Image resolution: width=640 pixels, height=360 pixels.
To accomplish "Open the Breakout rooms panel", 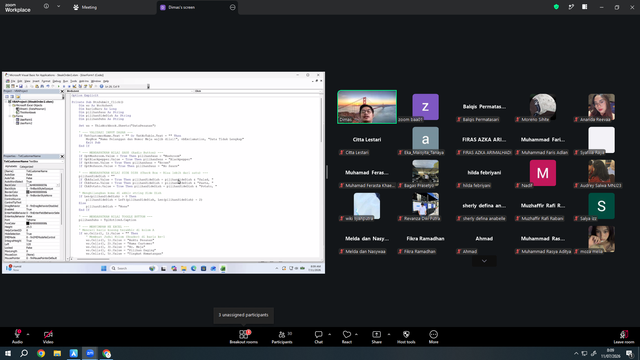I will pos(243,337).
